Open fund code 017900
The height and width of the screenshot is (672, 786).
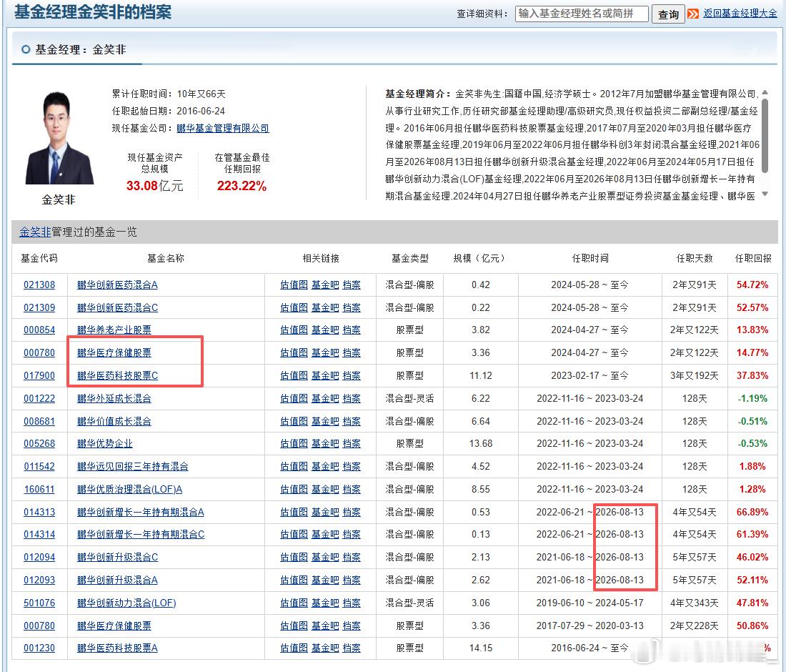pos(39,375)
